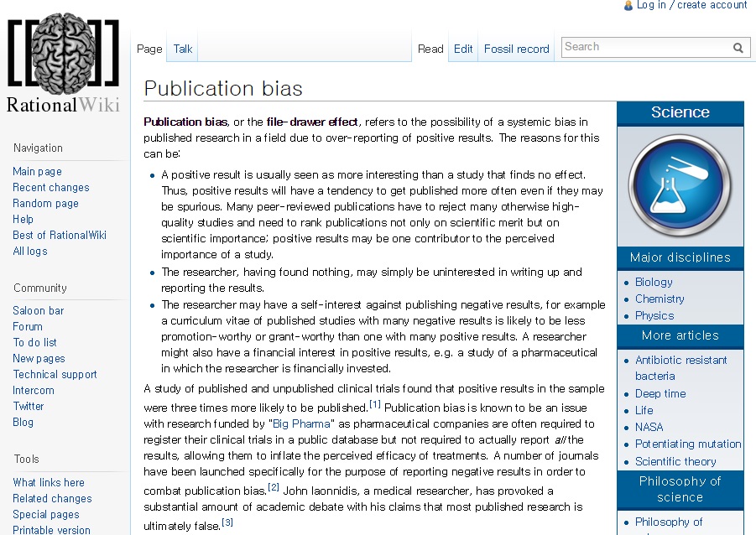
Task: Follow the Big Pharma article link
Action: [x=303, y=423]
